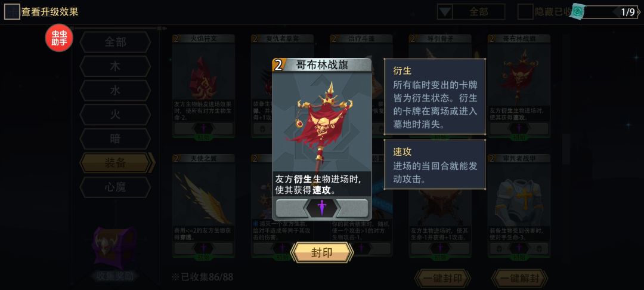Expand the 全部 filter combo box
This screenshot has height=290, width=644.
click(x=471, y=11)
